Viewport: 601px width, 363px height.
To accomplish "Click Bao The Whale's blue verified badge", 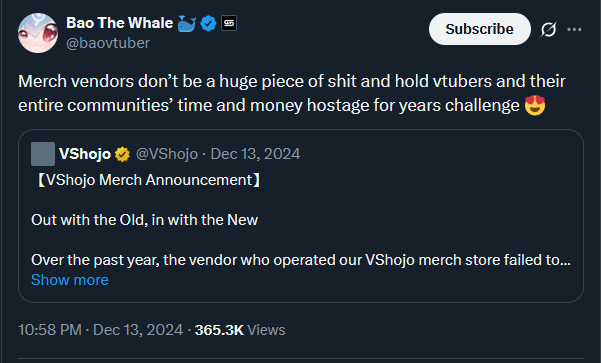I will tap(208, 23).
